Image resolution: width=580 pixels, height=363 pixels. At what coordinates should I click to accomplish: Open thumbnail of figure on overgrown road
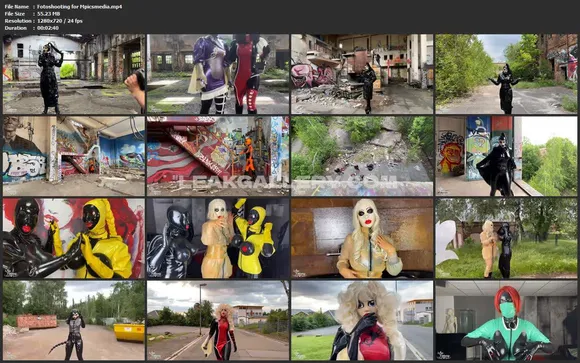506,74
